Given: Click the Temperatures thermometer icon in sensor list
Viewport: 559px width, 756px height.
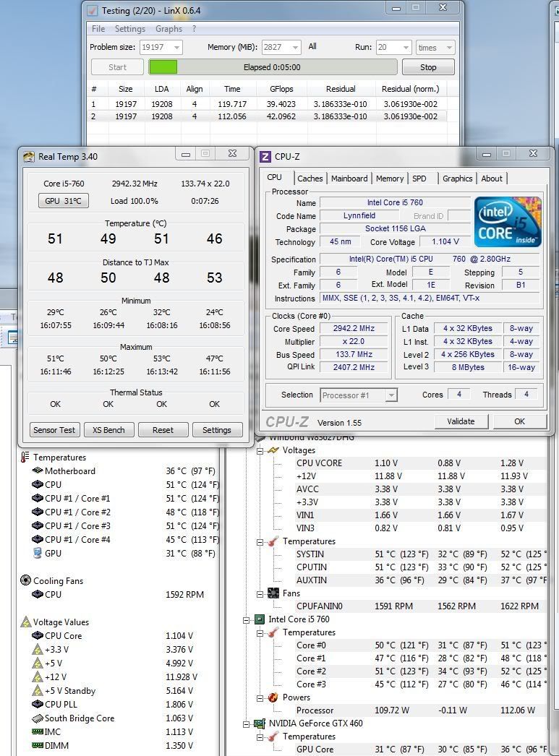Looking at the screenshot, I should point(25,457).
